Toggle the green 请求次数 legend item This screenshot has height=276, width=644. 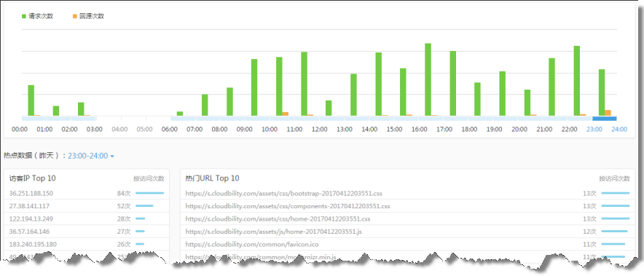point(37,17)
